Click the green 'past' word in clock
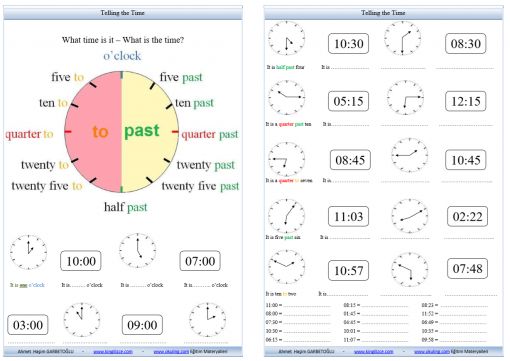510x361 pixels. click(142, 130)
